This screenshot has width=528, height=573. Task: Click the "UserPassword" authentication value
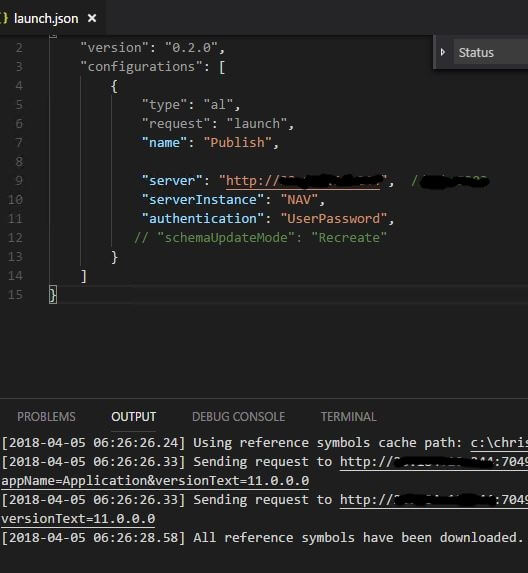[x=334, y=219]
